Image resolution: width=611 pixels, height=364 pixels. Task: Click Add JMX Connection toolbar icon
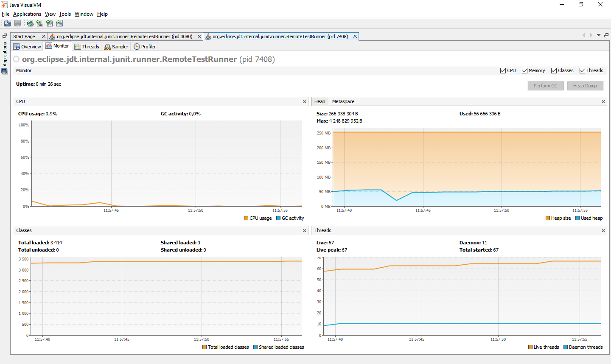pyautogui.click(x=40, y=23)
